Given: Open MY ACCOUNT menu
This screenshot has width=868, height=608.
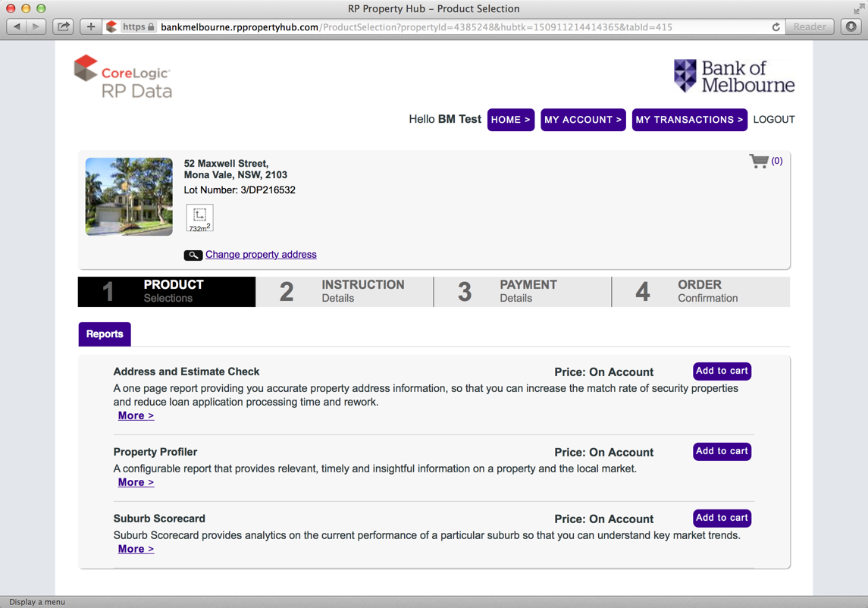Looking at the screenshot, I should pos(583,120).
